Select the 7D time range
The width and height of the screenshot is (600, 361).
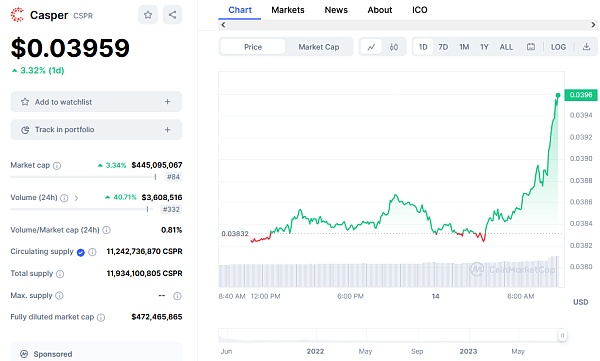click(443, 47)
